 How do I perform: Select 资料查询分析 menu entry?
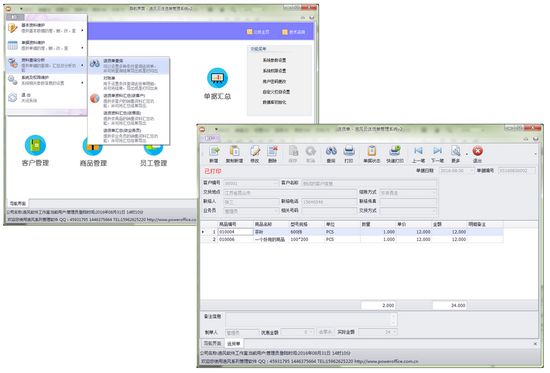46,65
